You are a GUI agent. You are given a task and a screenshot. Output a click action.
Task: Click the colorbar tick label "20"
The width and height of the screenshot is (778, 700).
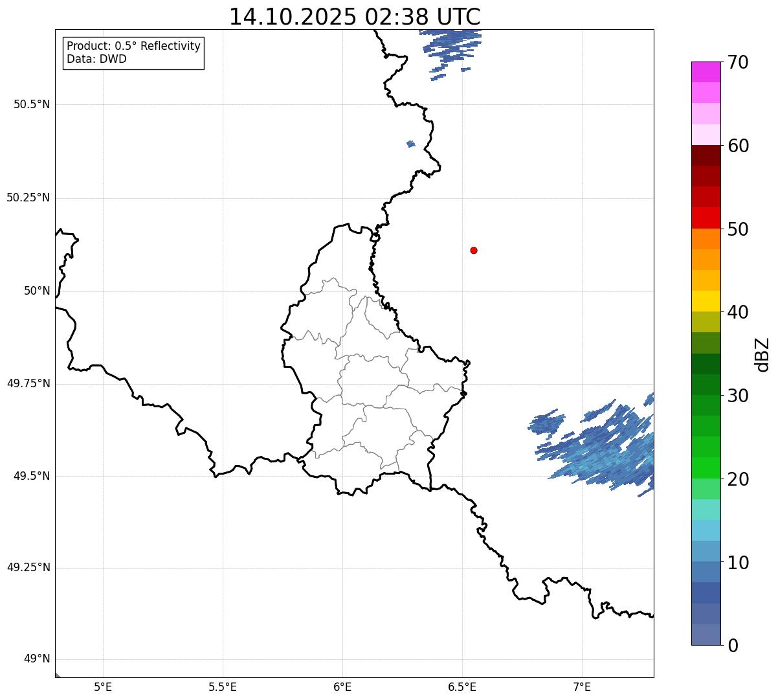[737, 479]
